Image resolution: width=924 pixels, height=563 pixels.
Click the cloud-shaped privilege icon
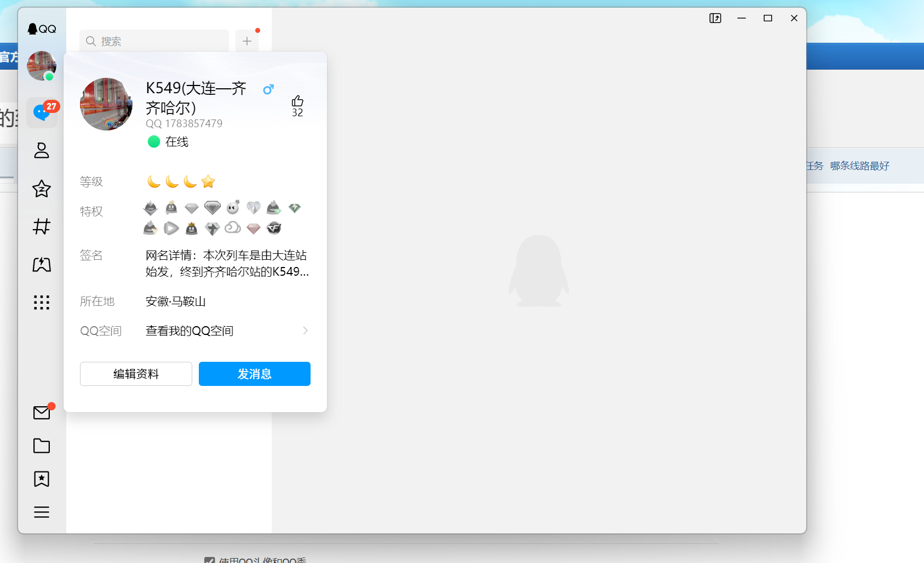tap(233, 227)
